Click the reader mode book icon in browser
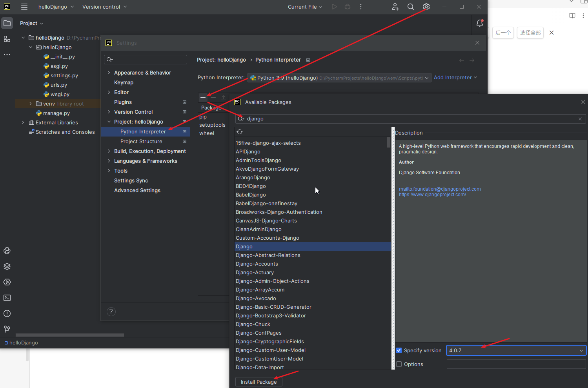This screenshot has height=388, width=588. coord(572,16)
